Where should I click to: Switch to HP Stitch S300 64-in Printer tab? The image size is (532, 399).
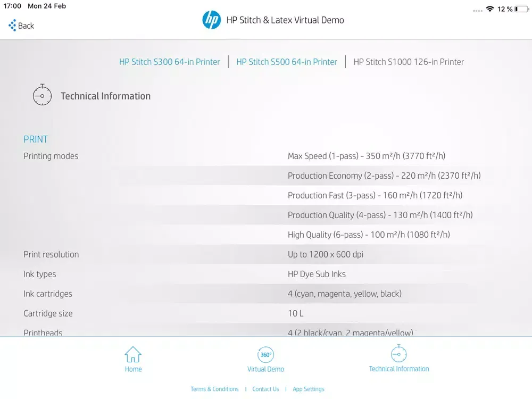point(169,62)
